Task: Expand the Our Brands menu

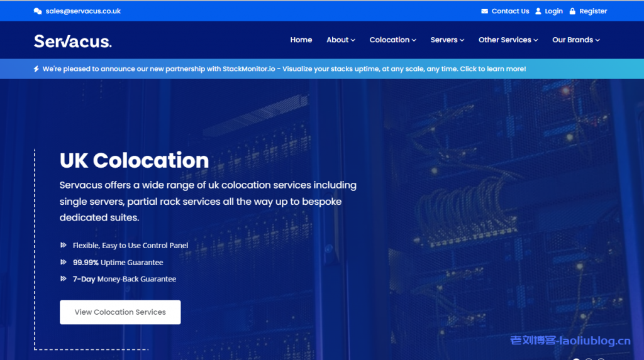Action: pyautogui.click(x=575, y=40)
